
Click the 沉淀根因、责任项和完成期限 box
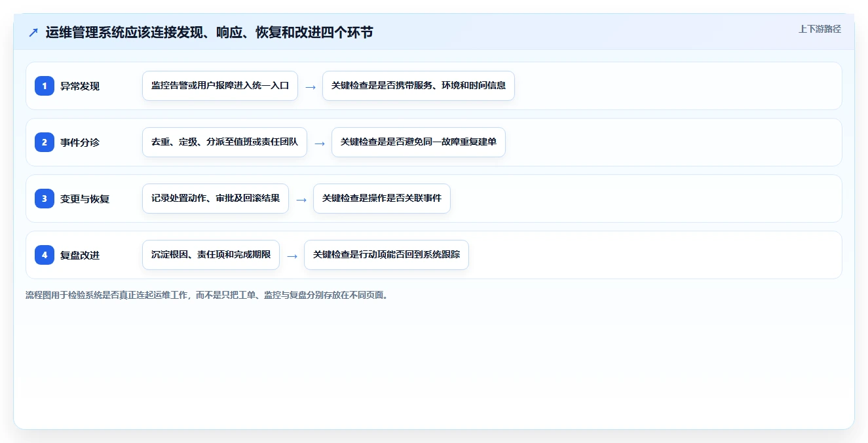click(211, 255)
